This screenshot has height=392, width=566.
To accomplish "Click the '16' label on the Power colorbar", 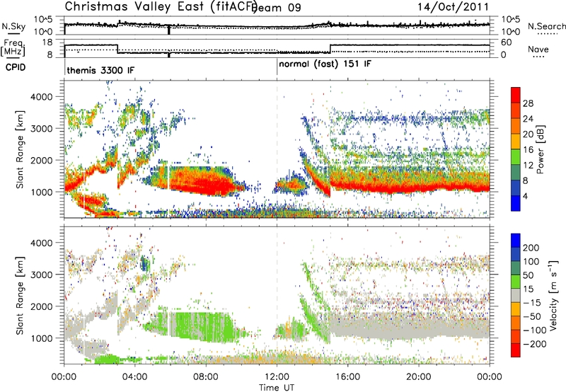I will tap(528, 150).
